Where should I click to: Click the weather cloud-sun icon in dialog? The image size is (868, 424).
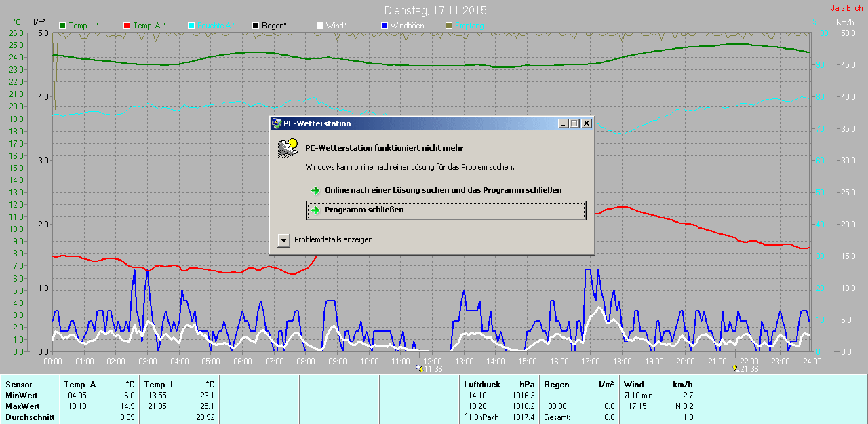pos(288,148)
